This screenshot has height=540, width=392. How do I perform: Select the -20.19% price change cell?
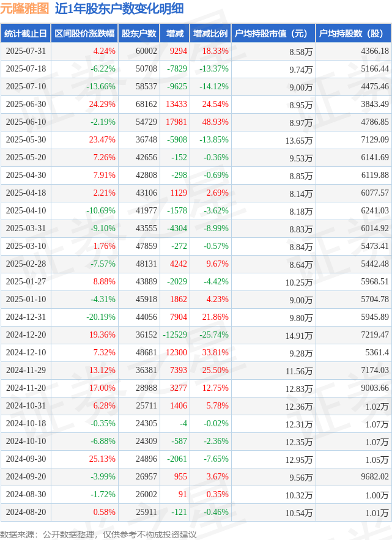click(x=84, y=317)
